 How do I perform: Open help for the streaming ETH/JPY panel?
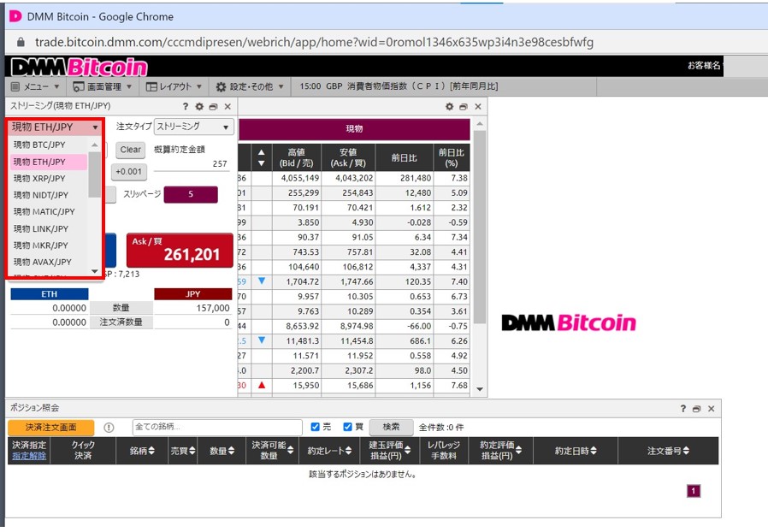pyautogui.click(x=185, y=106)
